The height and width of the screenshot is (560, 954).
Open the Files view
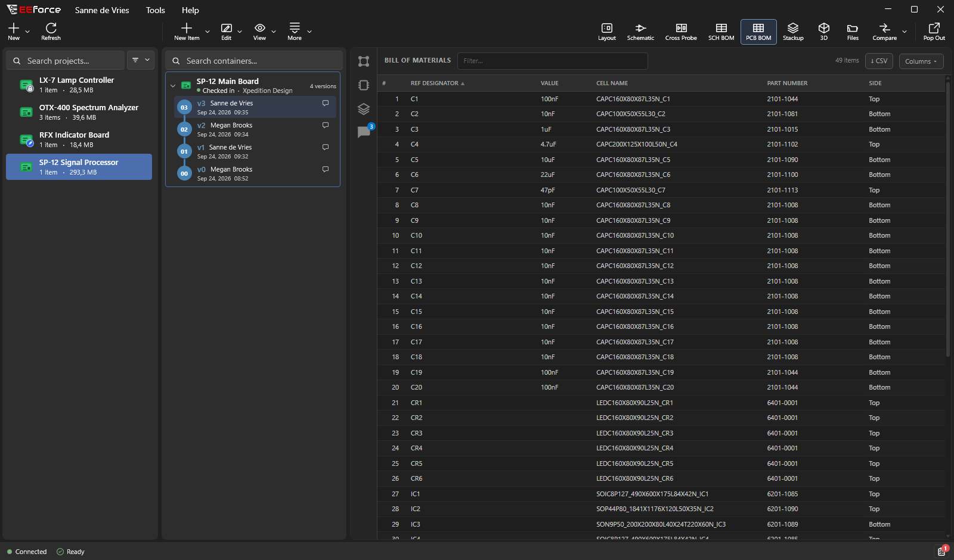point(853,32)
